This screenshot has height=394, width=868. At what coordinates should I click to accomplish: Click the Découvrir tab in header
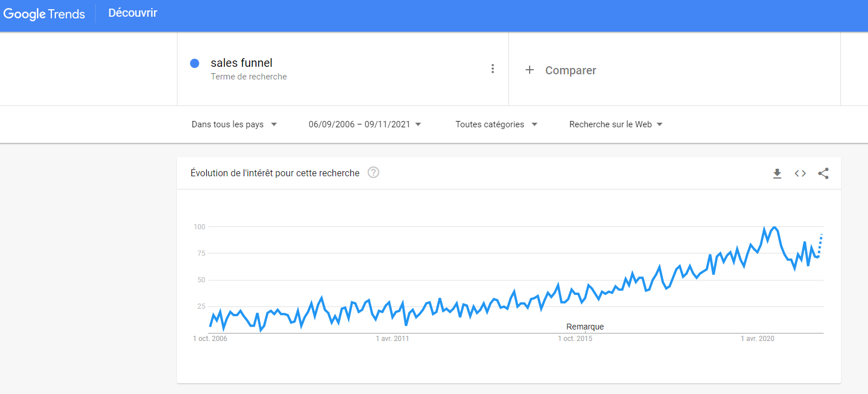[x=133, y=13]
